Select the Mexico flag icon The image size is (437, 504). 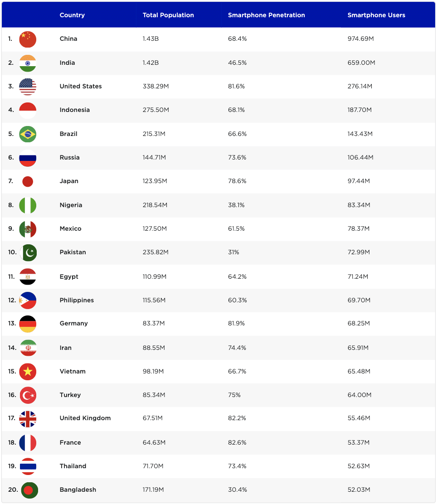pyautogui.click(x=28, y=229)
